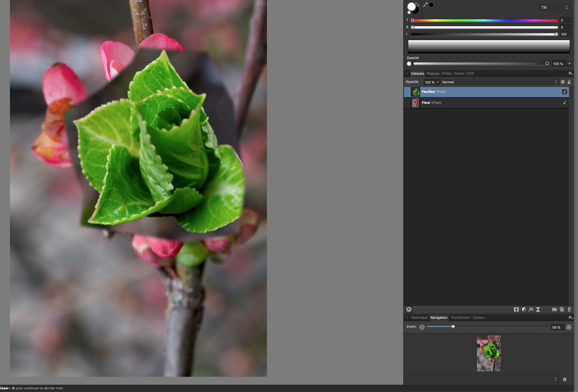Screen dimensions: 578x392
Task: Pick a color with the eyedropper
Action: click(x=425, y=5)
